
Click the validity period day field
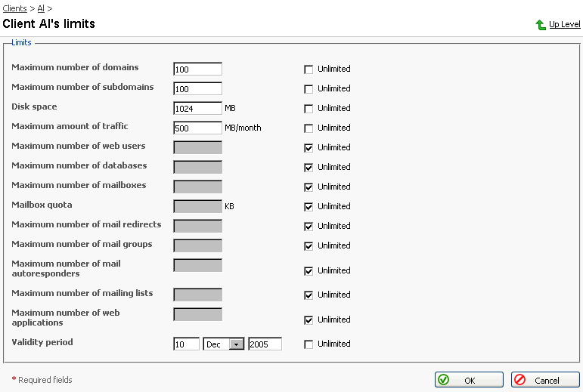186,344
